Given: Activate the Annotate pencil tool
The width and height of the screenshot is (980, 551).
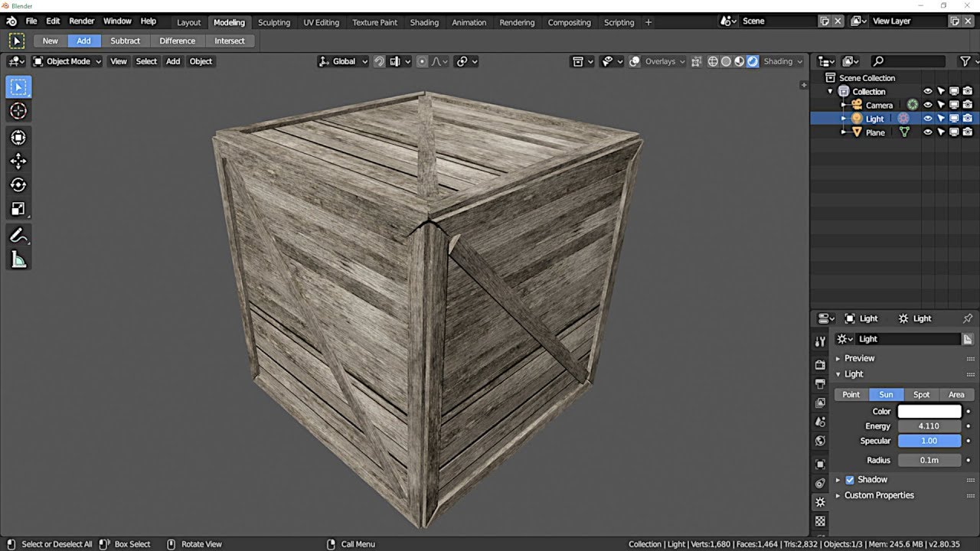Looking at the screenshot, I should 18,236.
